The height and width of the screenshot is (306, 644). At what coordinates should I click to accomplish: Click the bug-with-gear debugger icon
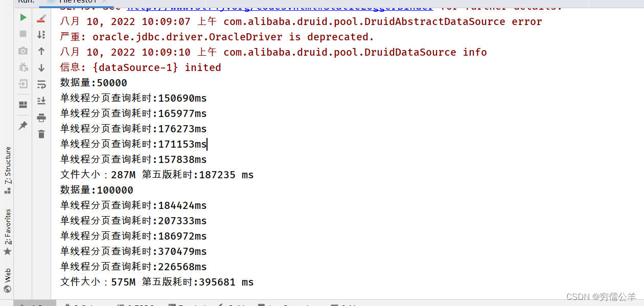(x=23, y=67)
